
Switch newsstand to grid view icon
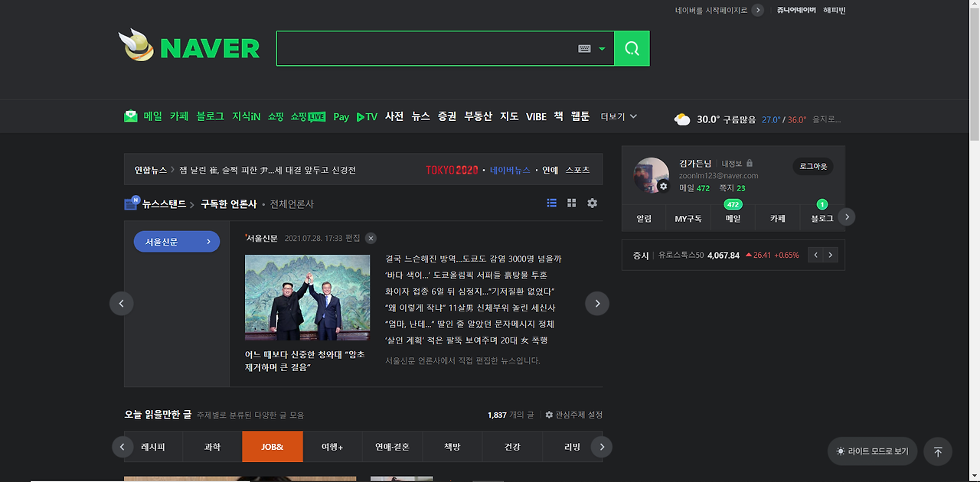[x=571, y=203]
